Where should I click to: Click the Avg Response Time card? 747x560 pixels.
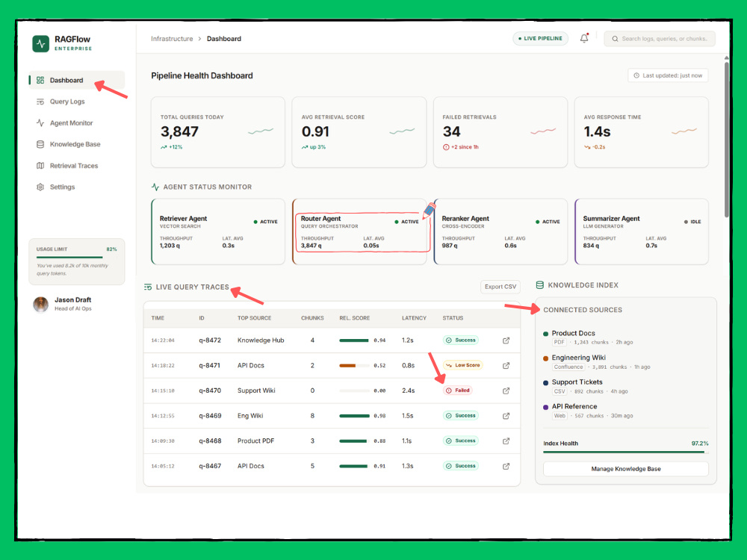642,132
